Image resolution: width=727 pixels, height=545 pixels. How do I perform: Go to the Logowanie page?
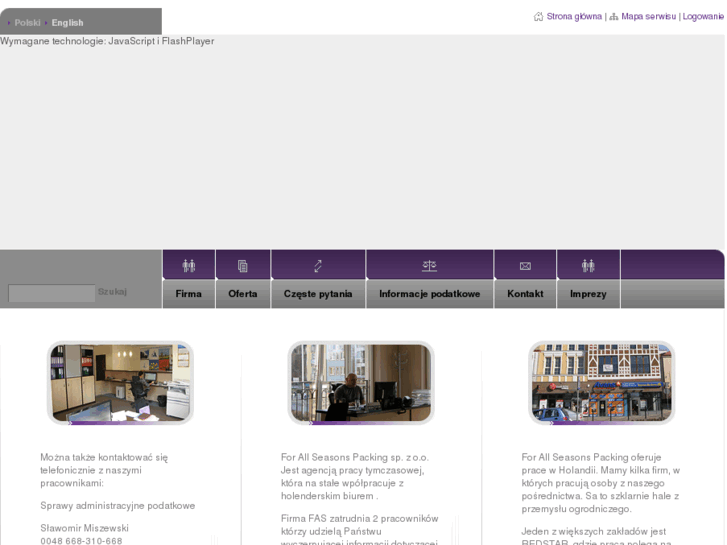[703, 17]
